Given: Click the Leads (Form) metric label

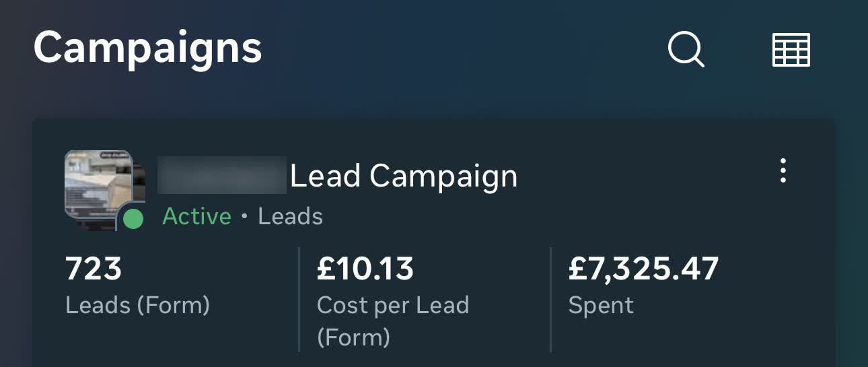Looking at the screenshot, I should pos(137,306).
